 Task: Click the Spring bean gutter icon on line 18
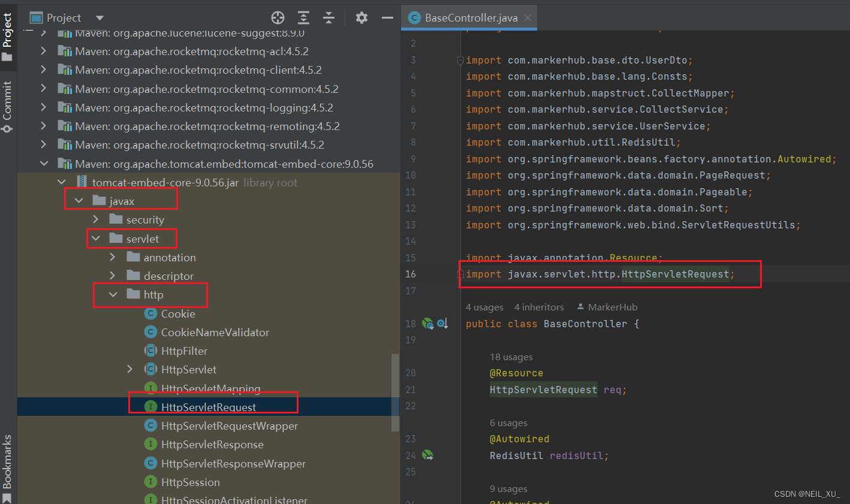428,324
